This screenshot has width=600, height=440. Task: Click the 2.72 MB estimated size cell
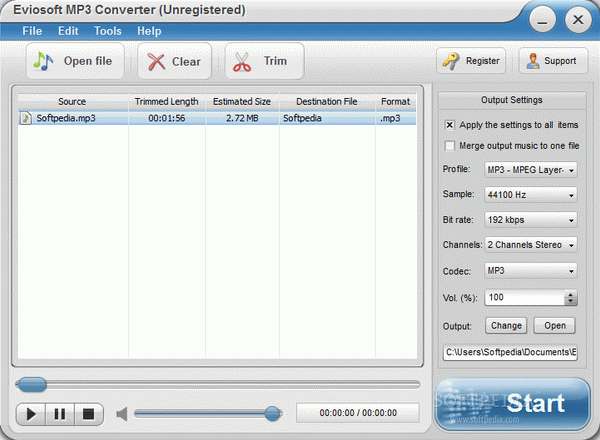[242, 118]
